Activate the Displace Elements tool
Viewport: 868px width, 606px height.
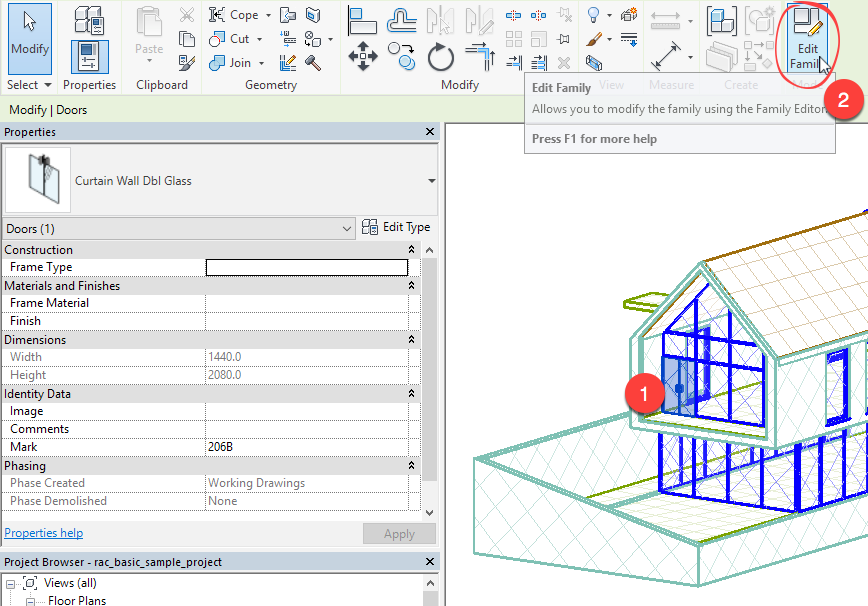click(629, 15)
